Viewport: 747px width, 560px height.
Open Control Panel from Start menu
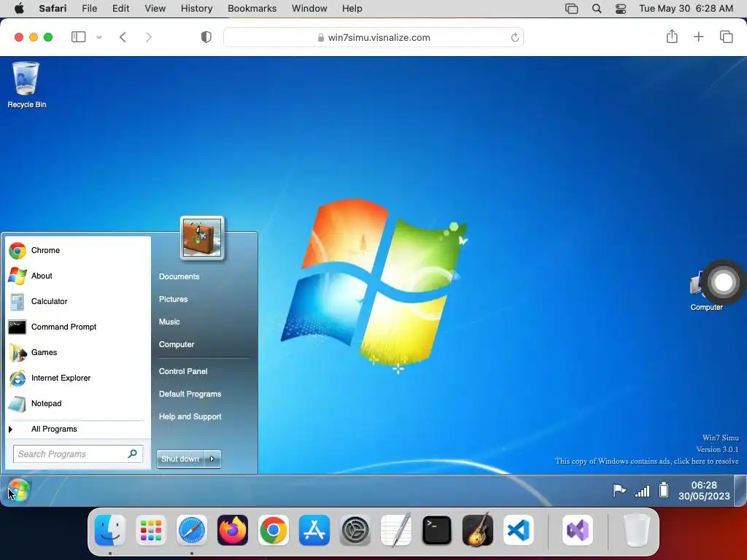pyautogui.click(x=183, y=371)
